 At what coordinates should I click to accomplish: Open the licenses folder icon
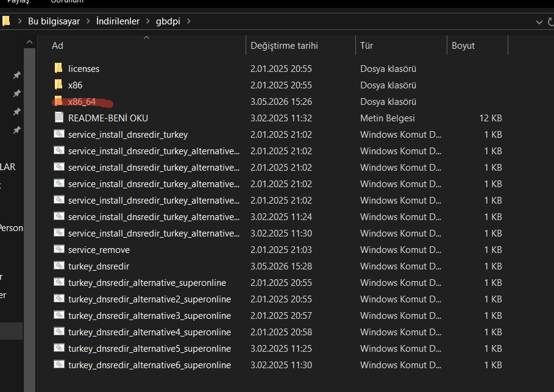59,68
